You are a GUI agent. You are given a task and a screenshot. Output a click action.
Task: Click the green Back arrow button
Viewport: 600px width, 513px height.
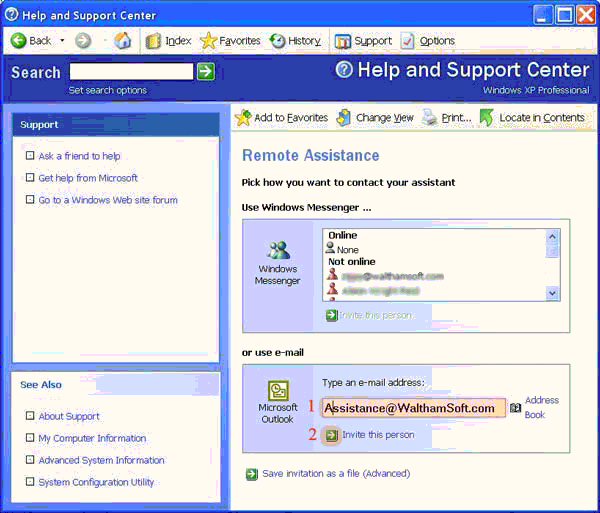[18, 40]
